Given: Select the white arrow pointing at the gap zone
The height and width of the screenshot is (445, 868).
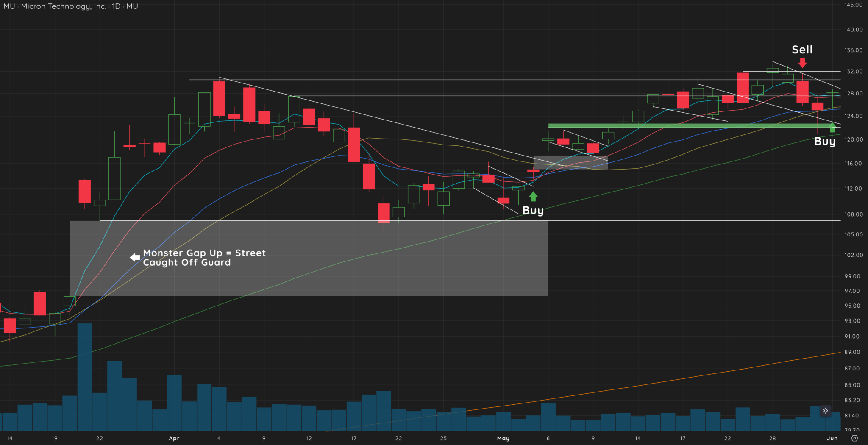Looking at the screenshot, I should point(134,256).
